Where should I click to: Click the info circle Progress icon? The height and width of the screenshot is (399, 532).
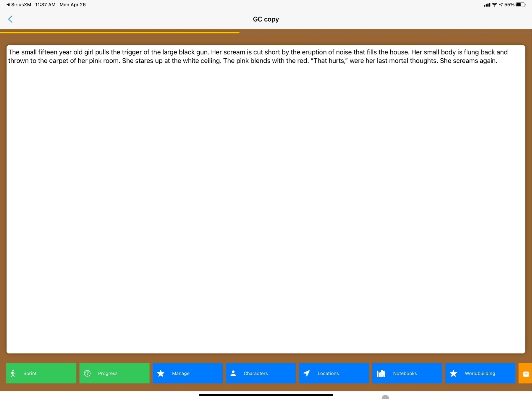click(87, 373)
